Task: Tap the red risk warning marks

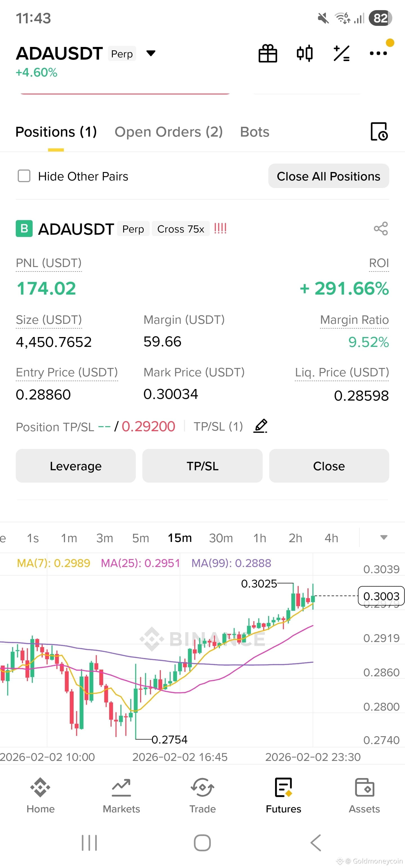Action: tap(220, 229)
